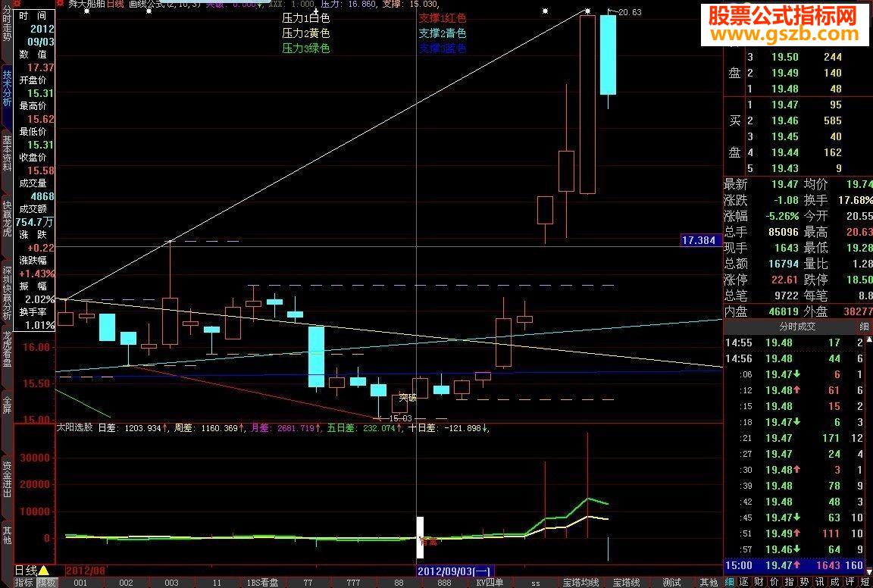The width and height of the screenshot is (873, 588).
Task: Select the 指标 bottom tab
Action: pyautogui.click(x=24, y=583)
